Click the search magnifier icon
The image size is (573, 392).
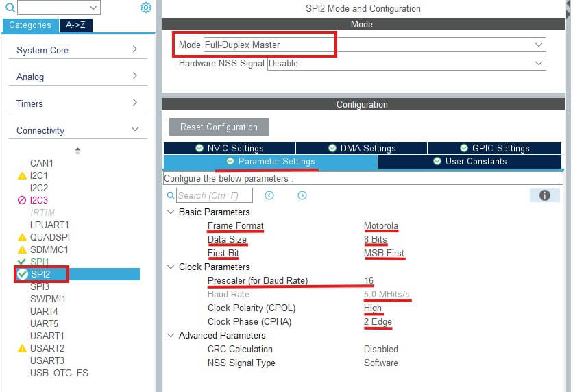click(10, 8)
